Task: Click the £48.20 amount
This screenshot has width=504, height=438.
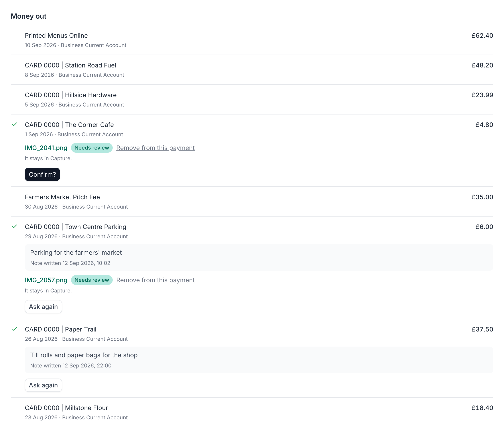Action: pos(482,65)
